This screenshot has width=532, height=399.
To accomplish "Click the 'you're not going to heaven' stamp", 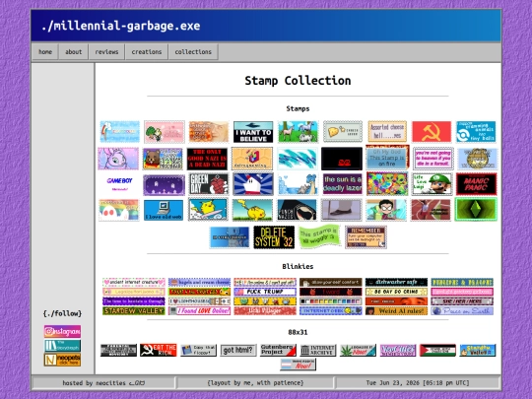I will (433, 159).
